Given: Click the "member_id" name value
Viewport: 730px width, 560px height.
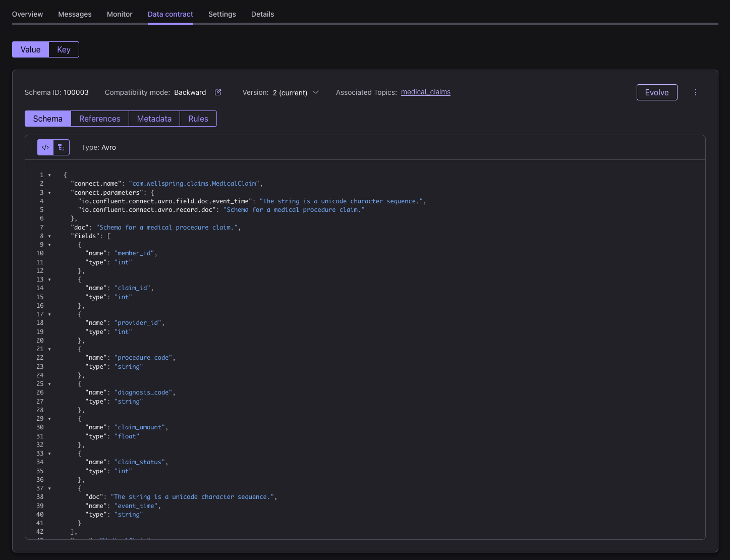Looking at the screenshot, I should click(134, 253).
